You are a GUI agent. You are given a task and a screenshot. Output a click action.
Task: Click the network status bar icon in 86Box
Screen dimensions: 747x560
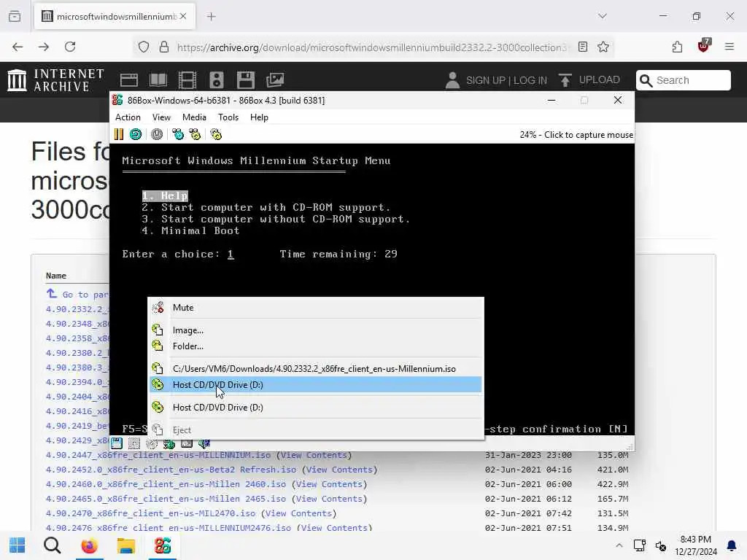[x=169, y=444]
